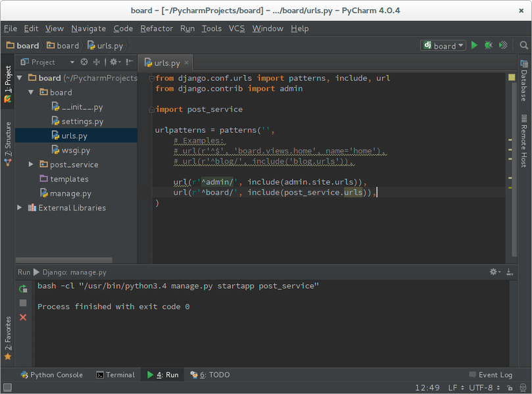The width and height of the screenshot is (532, 394).
Task: Collapse the inner board folder arrow
Action: pos(31,92)
